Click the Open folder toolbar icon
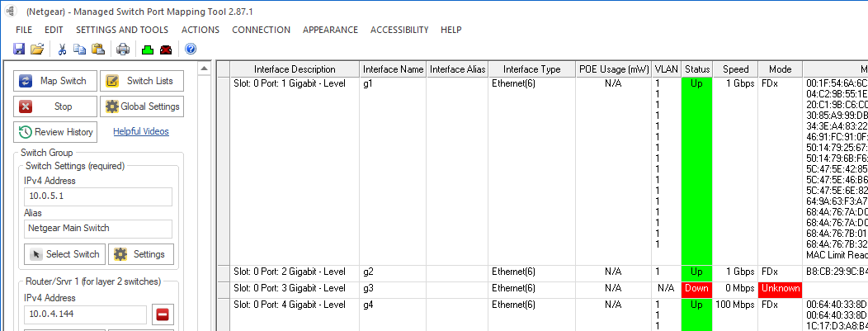 click(x=37, y=50)
